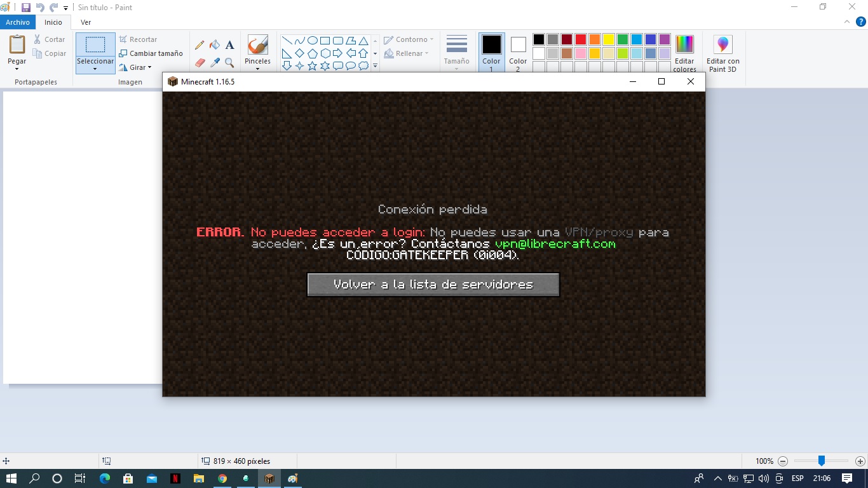Switch to the Inicio ribbon tab
The image size is (868, 488).
[53, 22]
